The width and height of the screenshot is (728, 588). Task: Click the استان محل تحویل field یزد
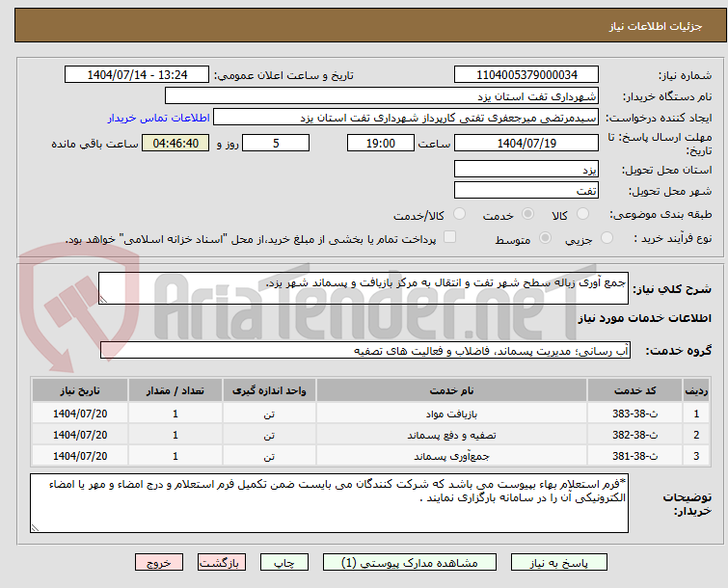[x=526, y=169]
